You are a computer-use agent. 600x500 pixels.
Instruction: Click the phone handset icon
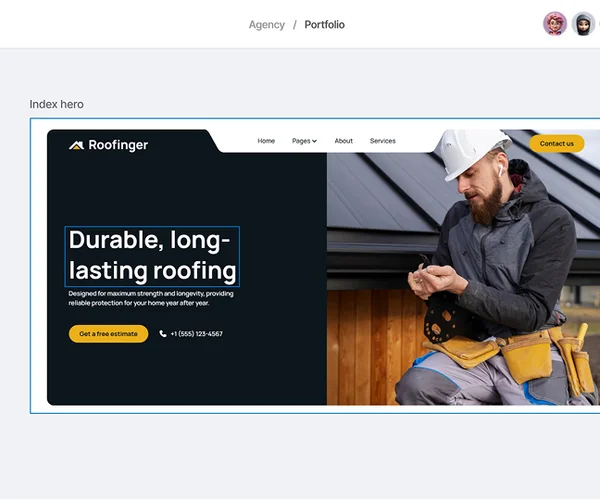163,334
